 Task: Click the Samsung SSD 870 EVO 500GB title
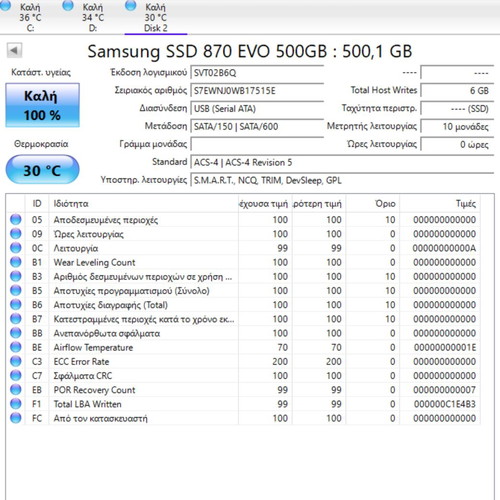coord(250,52)
